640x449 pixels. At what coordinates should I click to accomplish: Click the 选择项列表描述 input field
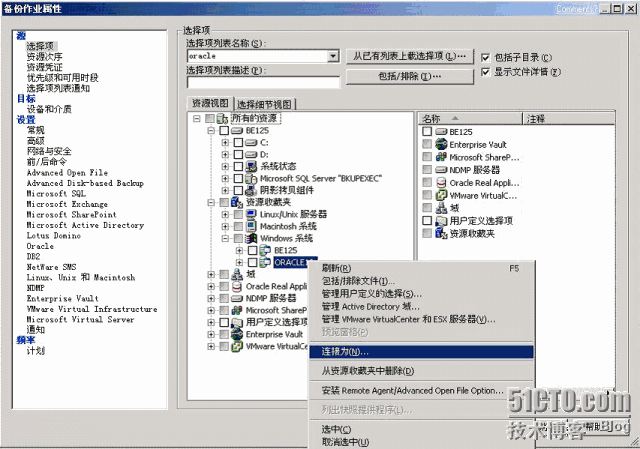[x=263, y=82]
